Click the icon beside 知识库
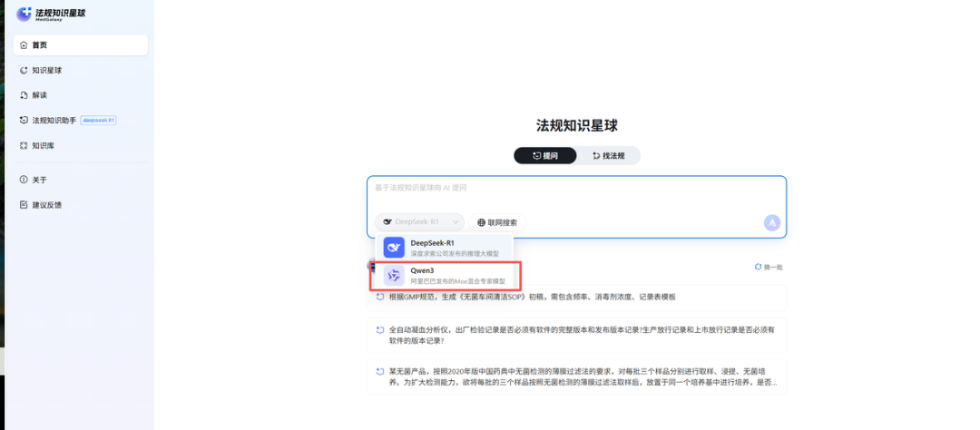 click(24, 146)
